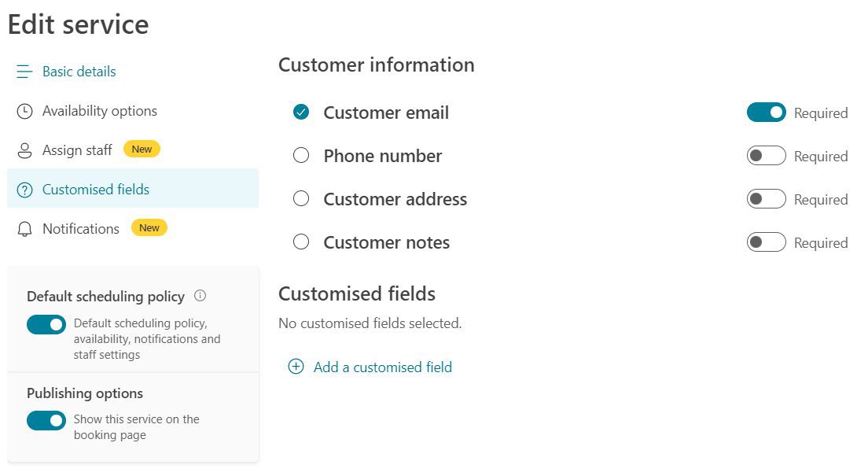Screen dimensions: 868x476
Task: Click the clock icon for Availability options
Action: pos(24,110)
